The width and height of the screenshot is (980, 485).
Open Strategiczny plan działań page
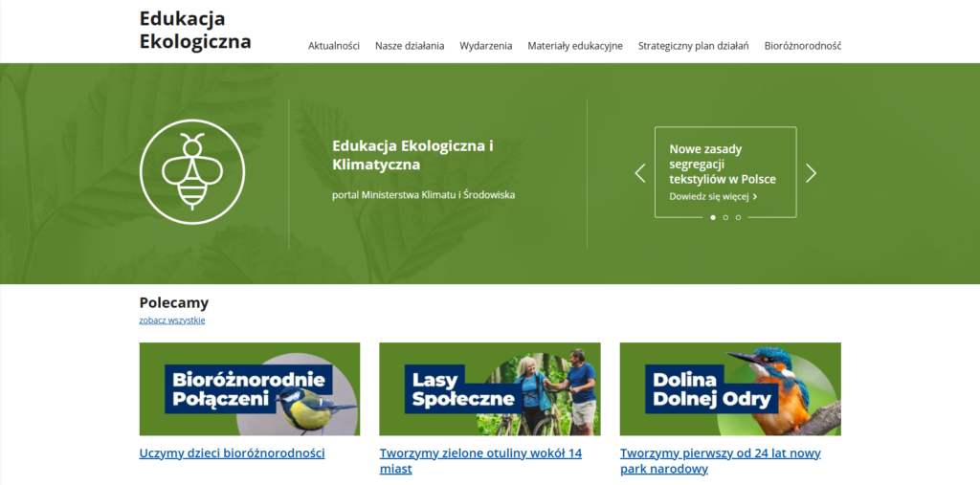(693, 46)
